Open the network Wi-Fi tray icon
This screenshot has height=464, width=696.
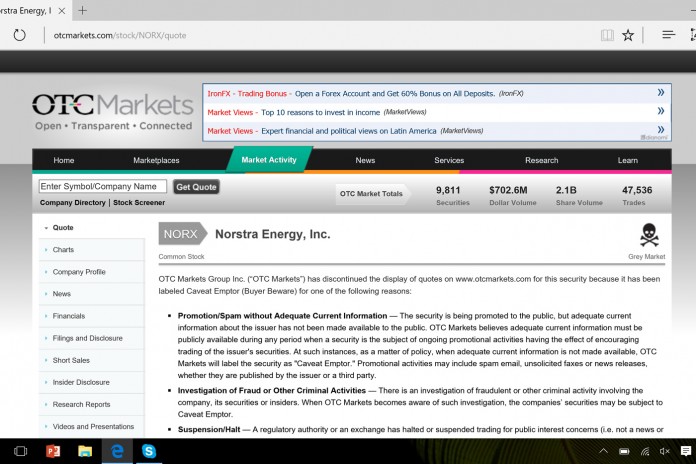(x=645, y=452)
